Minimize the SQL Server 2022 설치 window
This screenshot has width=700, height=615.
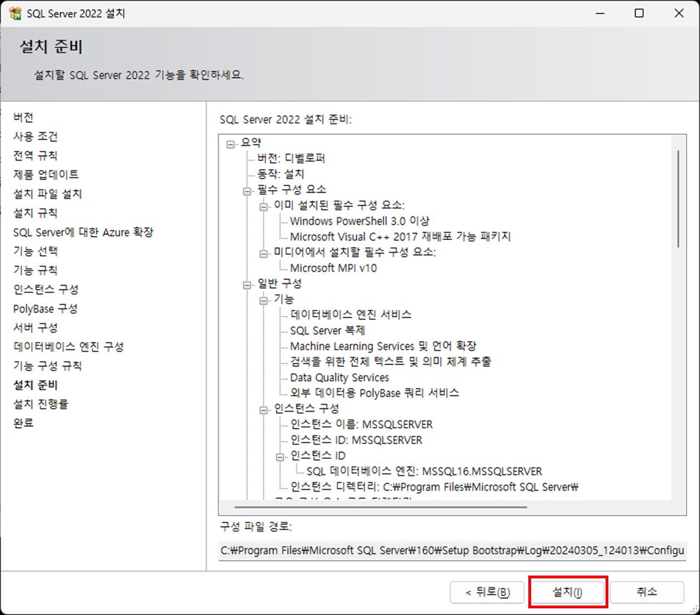point(600,13)
